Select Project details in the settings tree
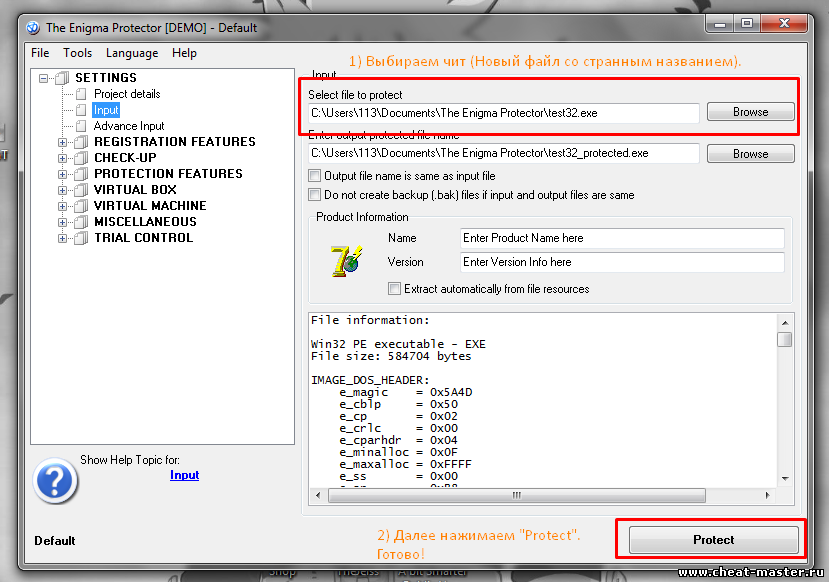Screen dimensions: 829x582 click(127, 94)
